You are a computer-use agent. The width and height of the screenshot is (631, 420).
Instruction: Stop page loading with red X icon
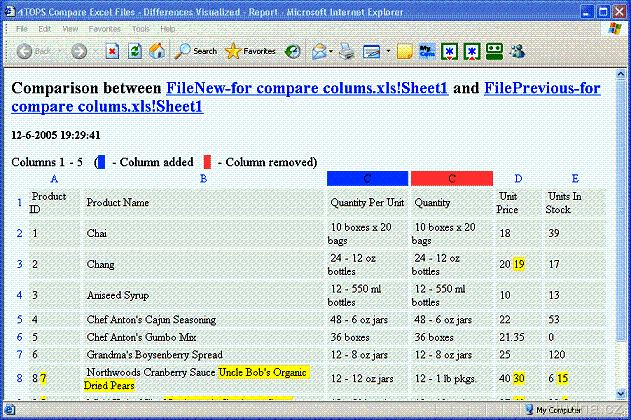click(112, 51)
